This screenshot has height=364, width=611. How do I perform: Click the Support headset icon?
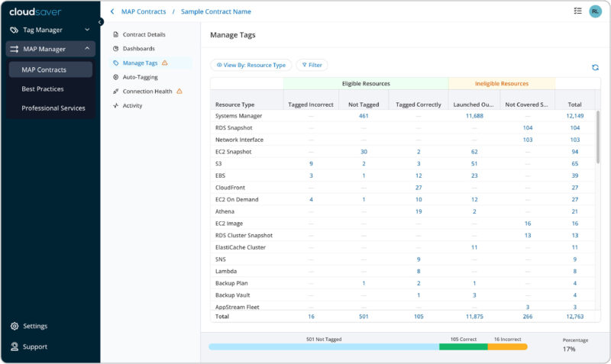[x=15, y=346]
